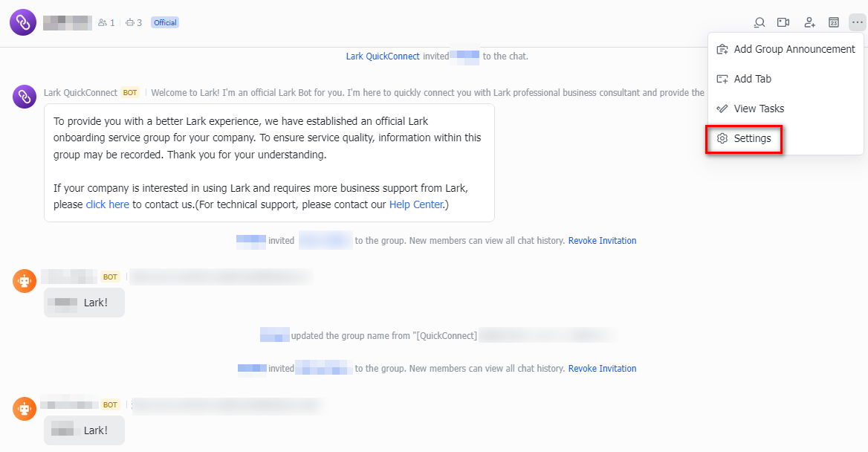868x452 pixels.
Task: Open the group calendar icon
Action: click(834, 22)
